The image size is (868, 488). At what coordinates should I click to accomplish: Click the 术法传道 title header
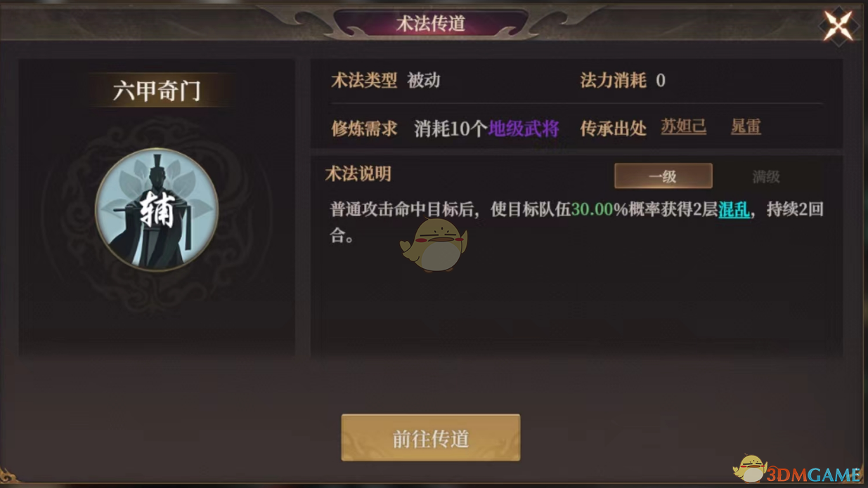(431, 23)
